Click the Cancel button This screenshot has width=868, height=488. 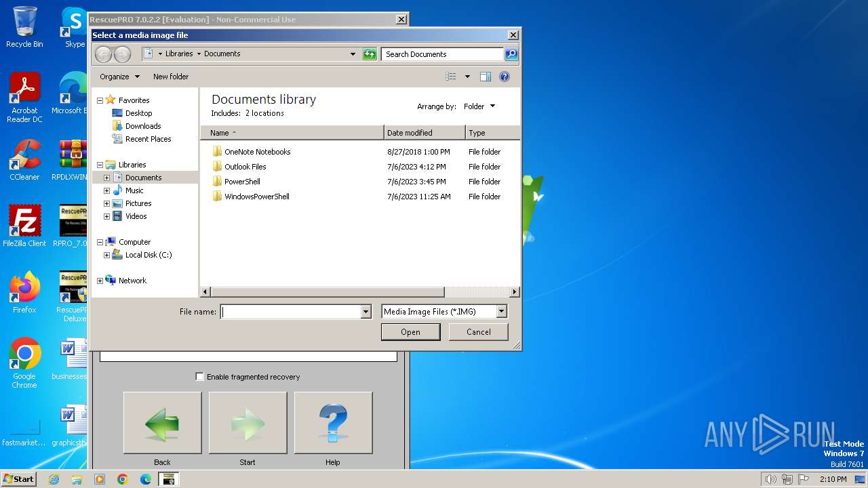pos(479,332)
